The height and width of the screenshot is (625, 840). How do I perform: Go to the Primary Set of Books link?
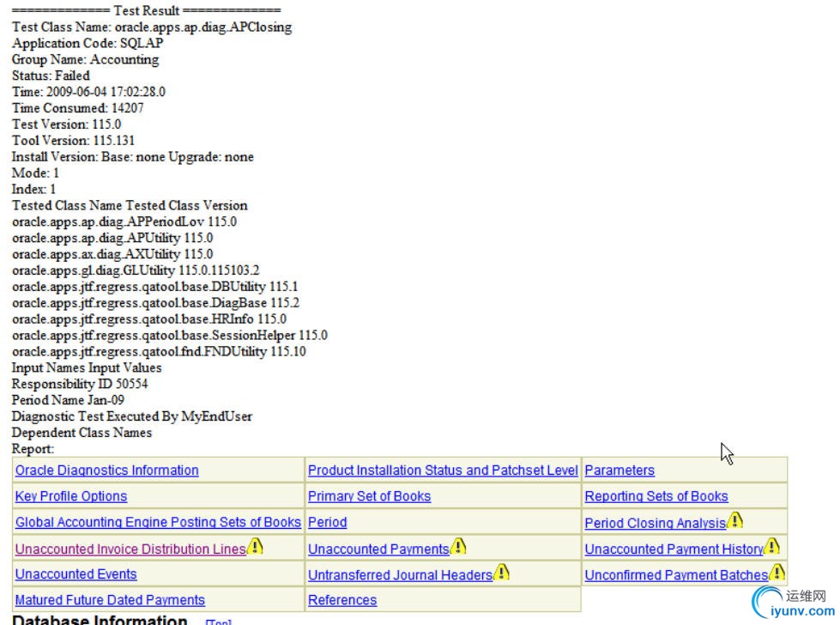click(x=369, y=496)
